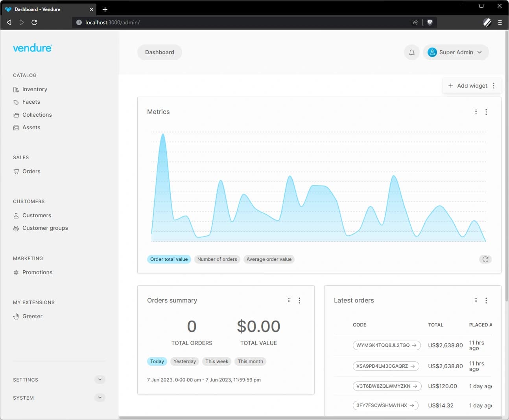This screenshot has width=509, height=420.
Task: Switch metric to Number of orders
Action: (x=217, y=259)
